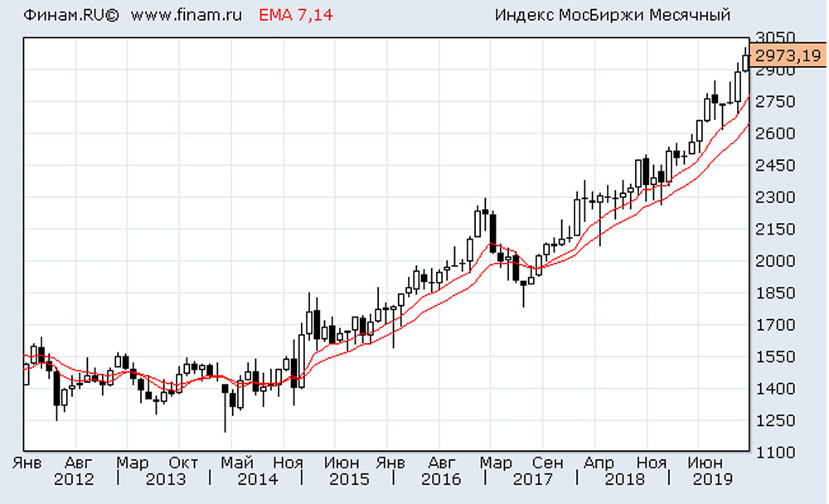Click the Финам.RU© copyright label
The image size is (829, 504).
[71, 15]
